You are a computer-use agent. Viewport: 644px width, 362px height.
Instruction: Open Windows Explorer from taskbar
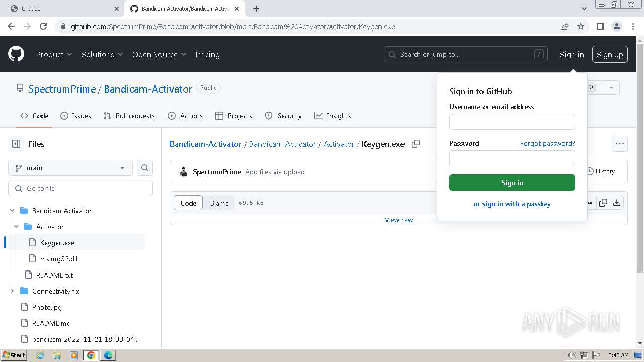pos(57,355)
